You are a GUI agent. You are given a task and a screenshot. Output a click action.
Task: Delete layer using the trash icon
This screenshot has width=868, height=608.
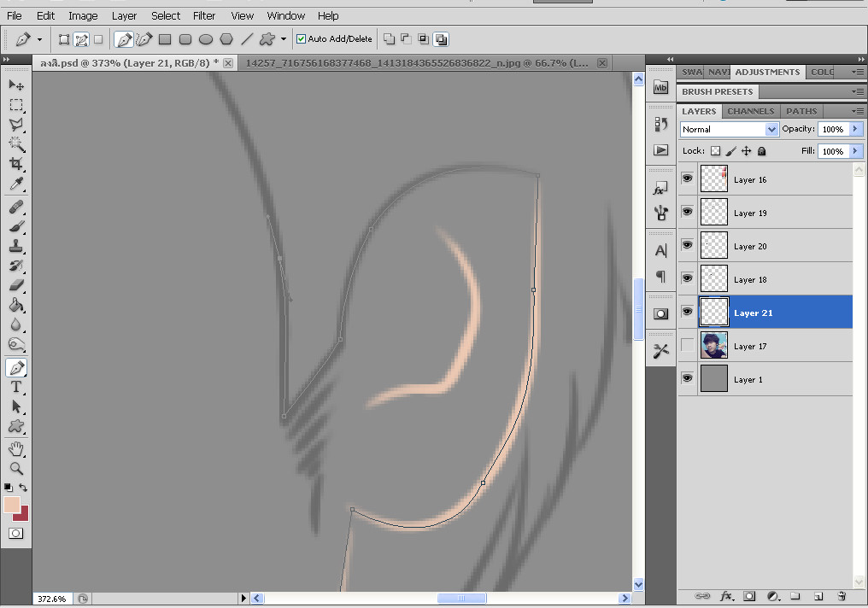coord(841,596)
